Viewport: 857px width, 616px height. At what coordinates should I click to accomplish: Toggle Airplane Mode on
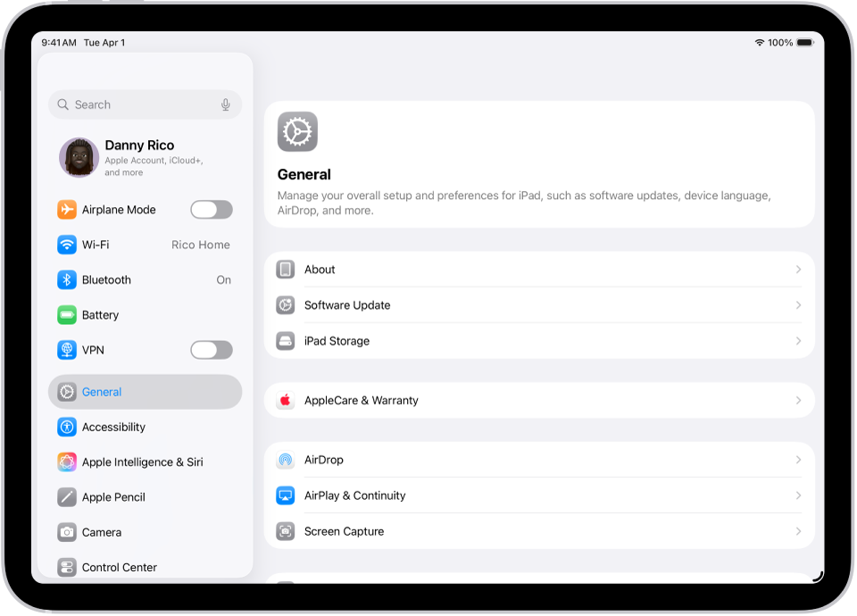pos(212,209)
